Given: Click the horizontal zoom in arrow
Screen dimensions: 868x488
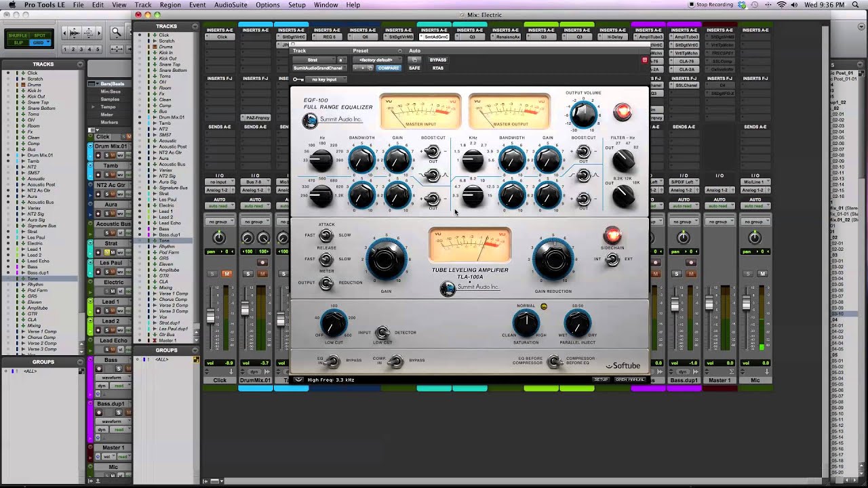Looking at the screenshot, I should click(100, 32).
